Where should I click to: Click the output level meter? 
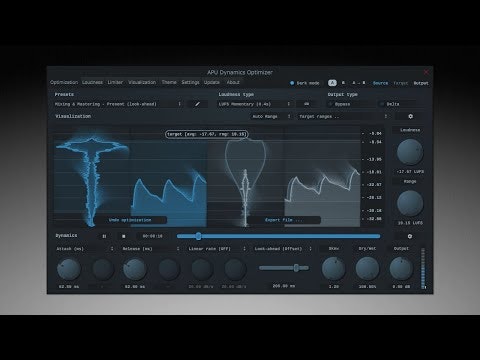423,268
